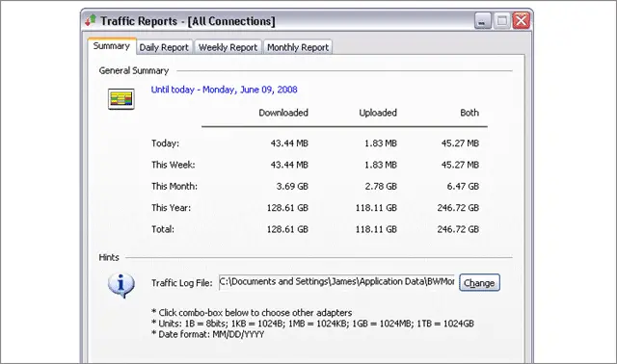Click the 'General Summary' section heading
The height and width of the screenshot is (364, 617).
click(134, 70)
